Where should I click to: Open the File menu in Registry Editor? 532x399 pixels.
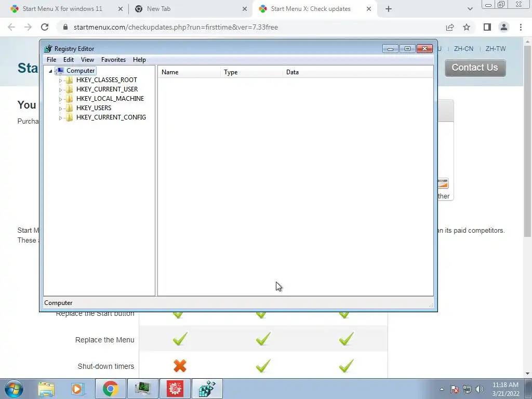point(51,60)
